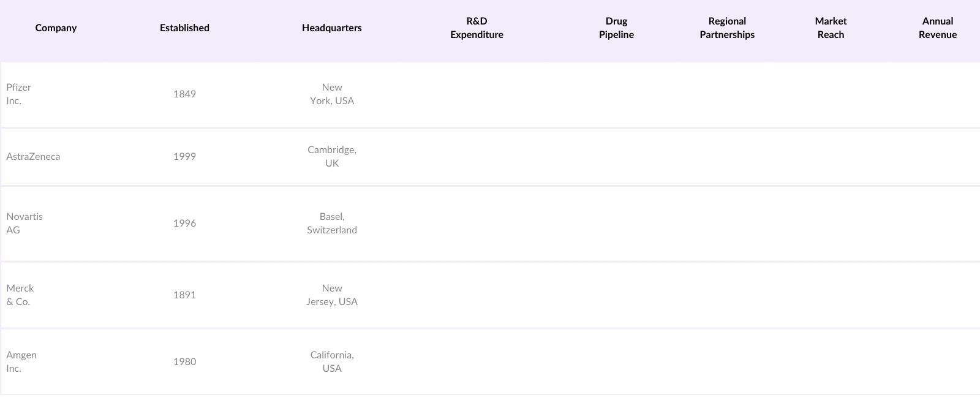Click the AstraZeneca company cell

tap(34, 157)
